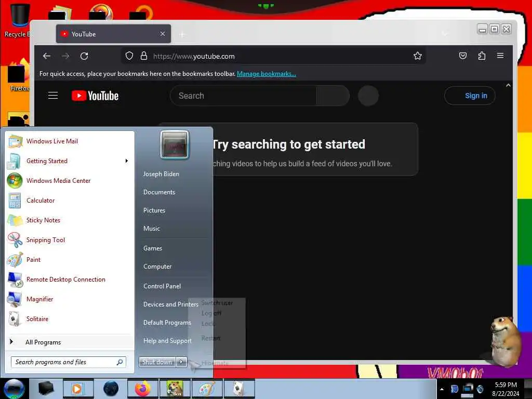This screenshot has width=532, height=399.
Task: Open Pictures from Start menu
Action: [x=154, y=210]
